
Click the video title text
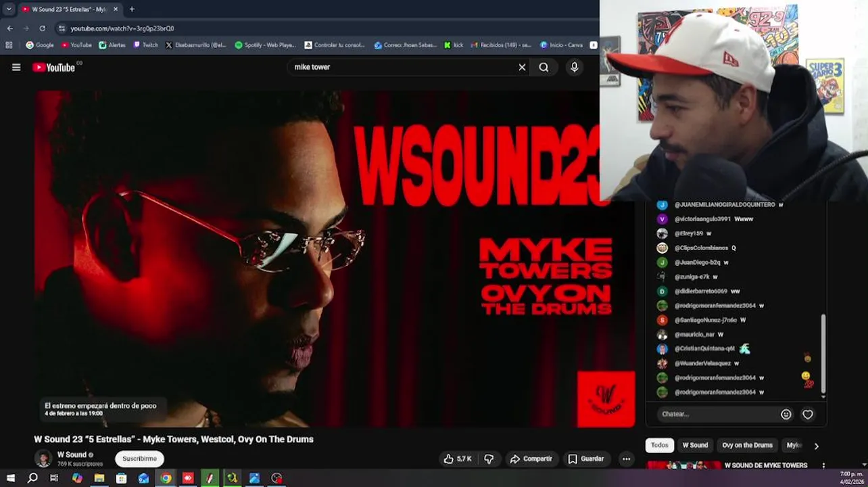coord(174,439)
